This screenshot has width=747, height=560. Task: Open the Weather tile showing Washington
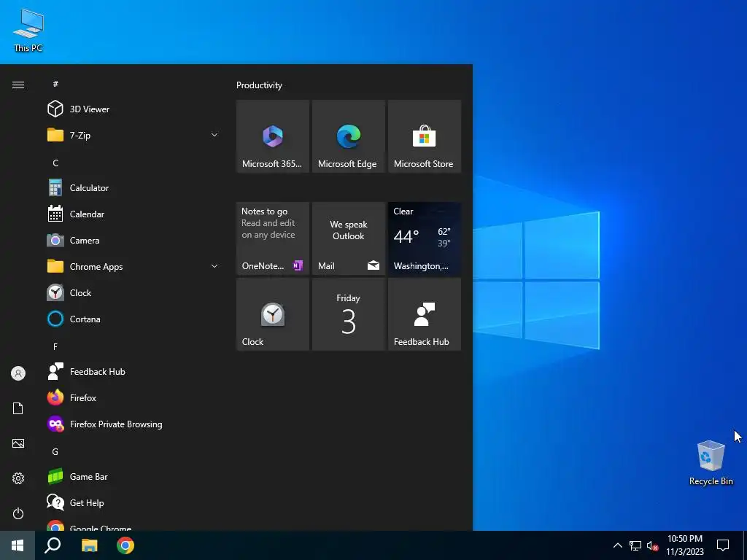[425, 238]
